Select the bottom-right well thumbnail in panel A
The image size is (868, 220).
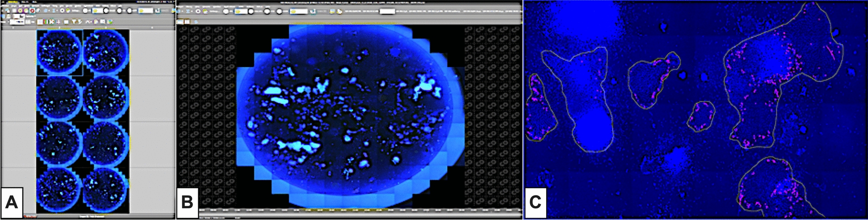[106, 190]
